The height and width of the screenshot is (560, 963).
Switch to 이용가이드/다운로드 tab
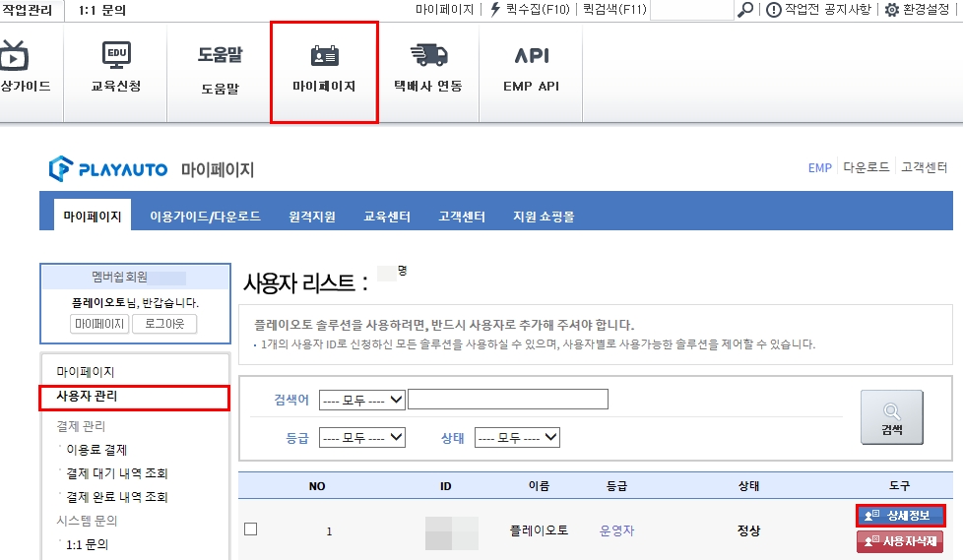click(205, 217)
